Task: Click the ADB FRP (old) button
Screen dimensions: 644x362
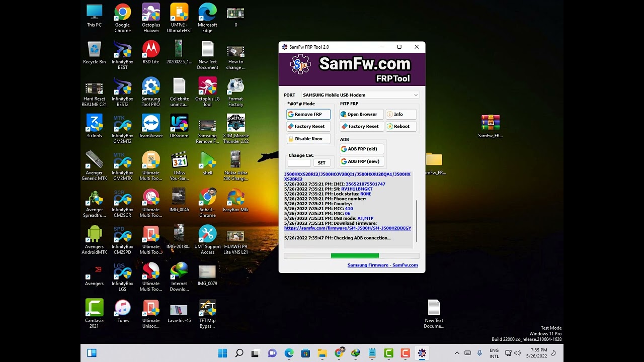Action: click(362, 149)
